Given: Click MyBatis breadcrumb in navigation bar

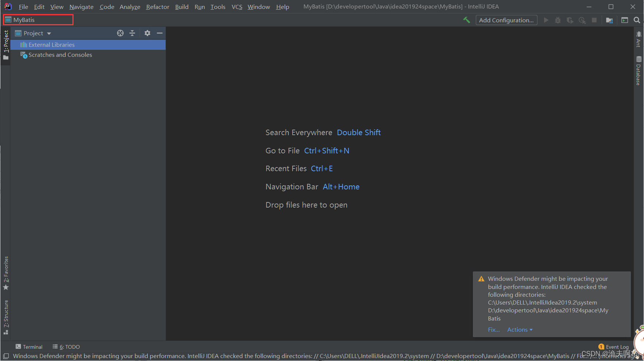Looking at the screenshot, I should coord(24,20).
